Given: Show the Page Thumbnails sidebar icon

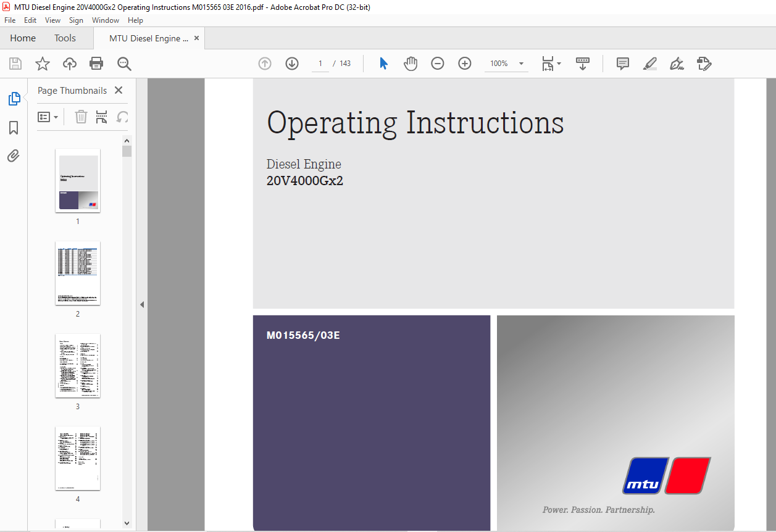Looking at the screenshot, I should pos(14,99).
